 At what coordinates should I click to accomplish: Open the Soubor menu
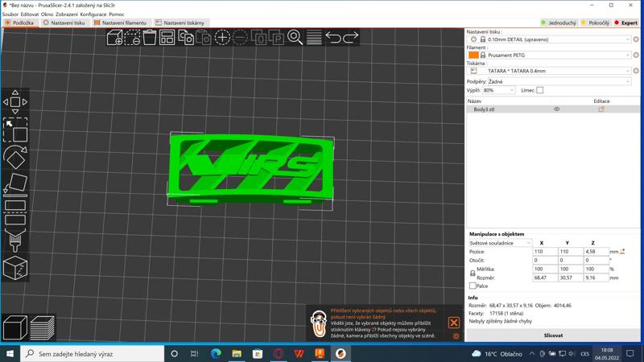[10, 14]
